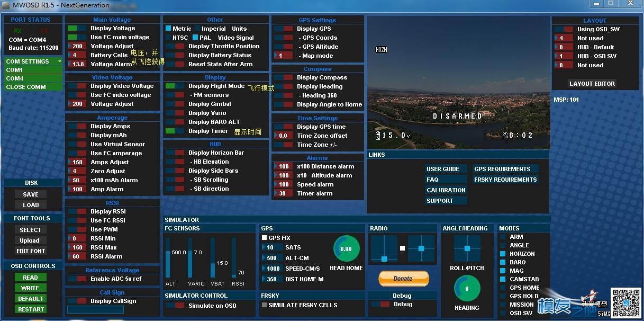
Task: Click the DEFAULT OSD button
Action: 31,299
